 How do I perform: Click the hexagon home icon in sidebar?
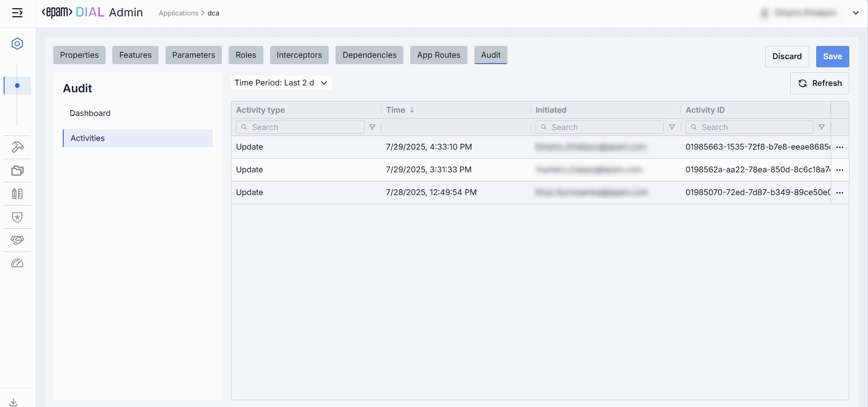click(17, 44)
